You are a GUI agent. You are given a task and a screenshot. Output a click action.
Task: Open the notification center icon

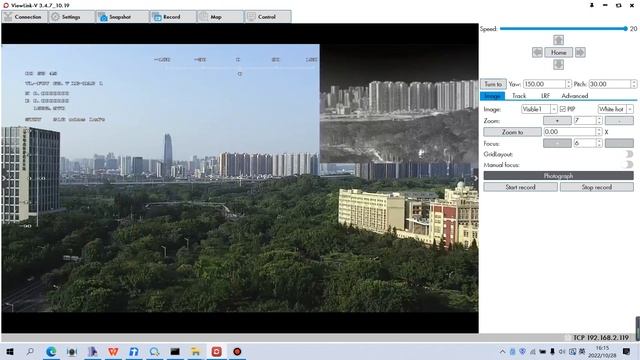tap(627, 351)
